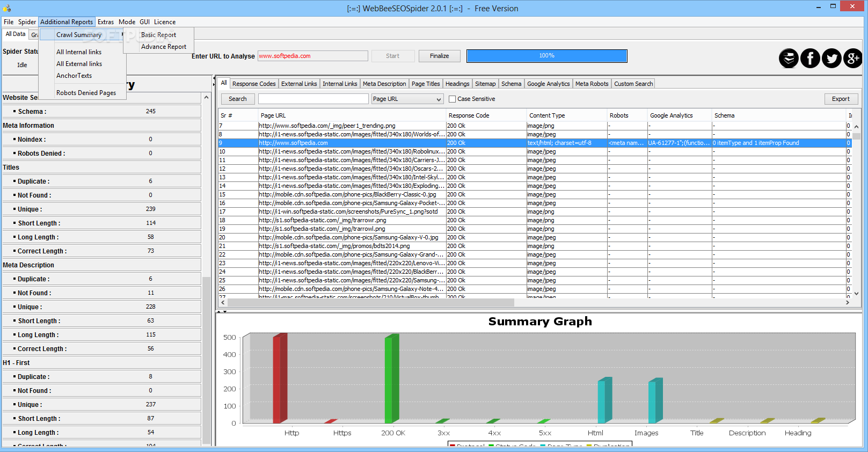
Task: Switch to the External Links tab
Action: coord(299,84)
